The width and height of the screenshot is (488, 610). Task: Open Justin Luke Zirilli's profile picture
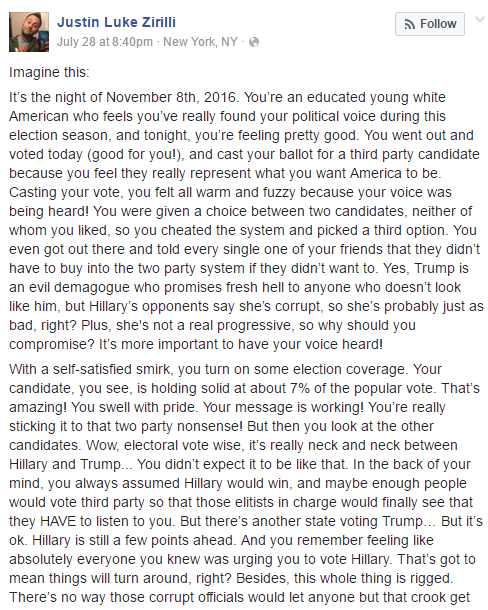[x=29, y=32]
